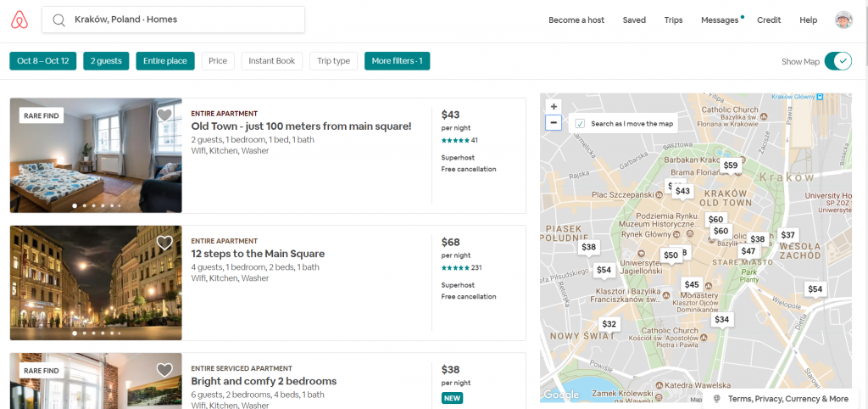Image resolution: width=868 pixels, height=409 pixels.
Task: Select the $43 map price marker
Action: (x=682, y=191)
